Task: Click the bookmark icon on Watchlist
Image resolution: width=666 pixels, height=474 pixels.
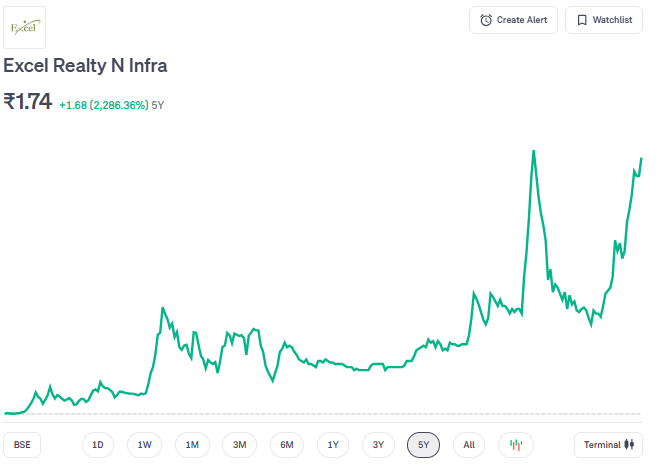Action: click(x=582, y=20)
